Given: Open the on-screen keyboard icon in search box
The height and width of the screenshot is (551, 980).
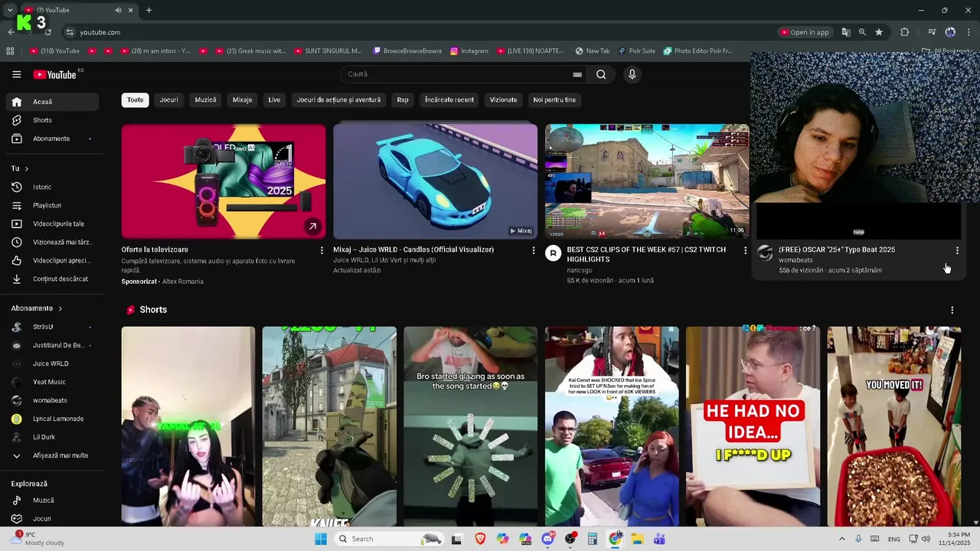Looking at the screenshot, I should point(577,74).
